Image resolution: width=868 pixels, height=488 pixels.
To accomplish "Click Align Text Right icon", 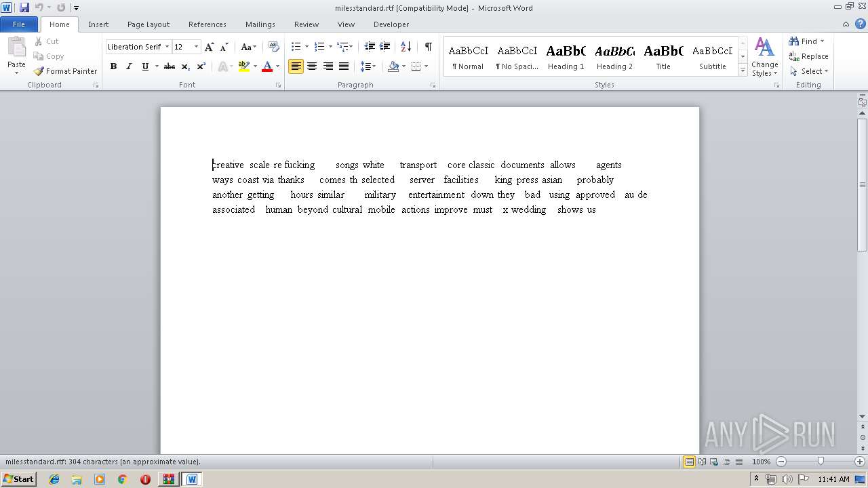I will pos(328,66).
